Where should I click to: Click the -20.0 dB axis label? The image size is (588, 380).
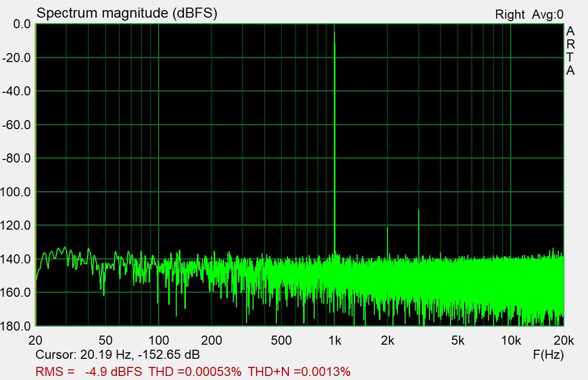tap(17, 58)
